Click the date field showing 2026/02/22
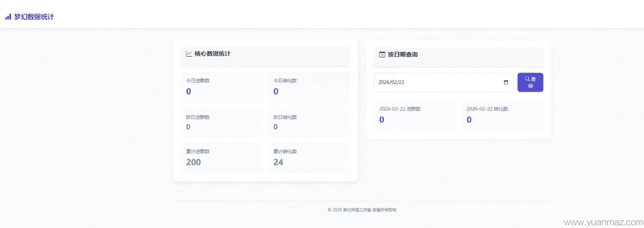The height and width of the screenshot is (228, 644). pos(443,83)
